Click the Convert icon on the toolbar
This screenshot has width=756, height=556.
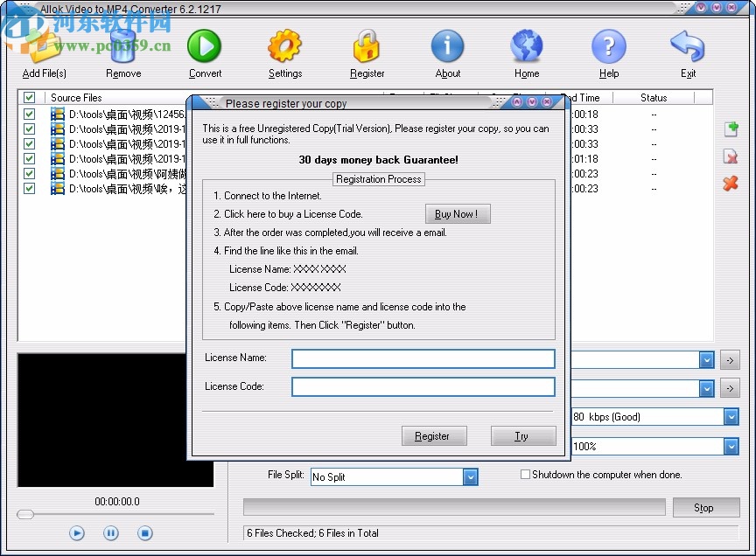pos(204,48)
